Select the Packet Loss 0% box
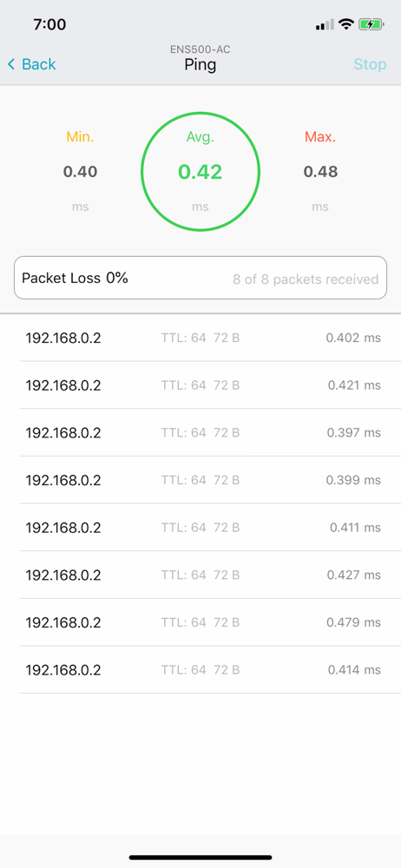The width and height of the screenshot is (401, 868). coord(200,278)
